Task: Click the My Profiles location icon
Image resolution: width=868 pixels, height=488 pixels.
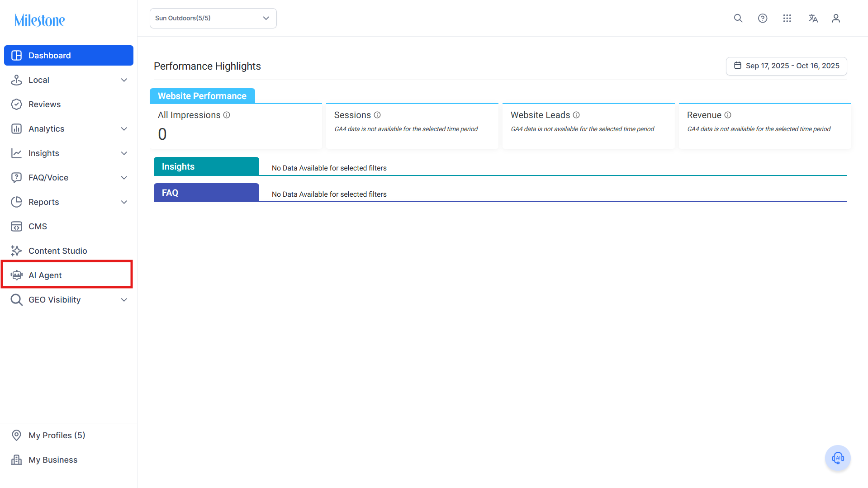Action: [x=17, y=436]
